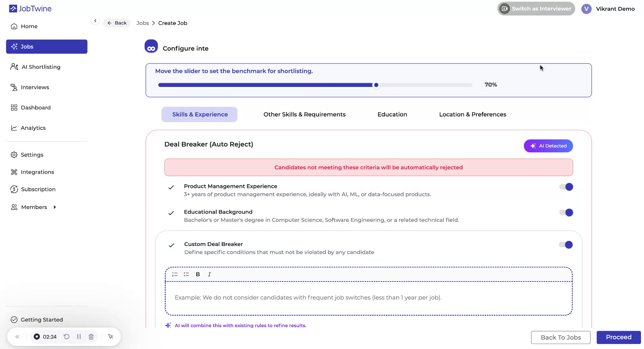Insert a numbered list in the editor
The image size is (644, 349).
(174, 274)
